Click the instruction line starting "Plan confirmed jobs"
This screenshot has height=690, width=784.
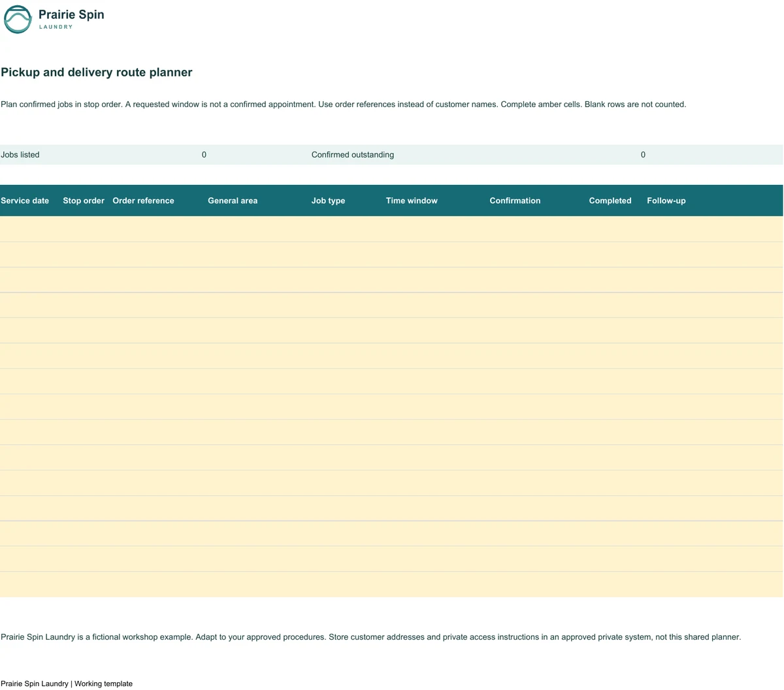click(x=344, y=105)
